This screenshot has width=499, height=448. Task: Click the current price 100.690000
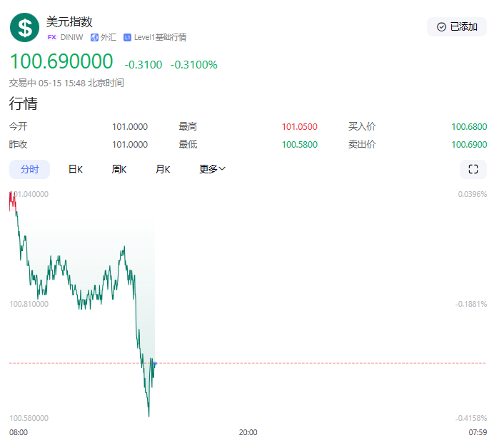point(61,62)
